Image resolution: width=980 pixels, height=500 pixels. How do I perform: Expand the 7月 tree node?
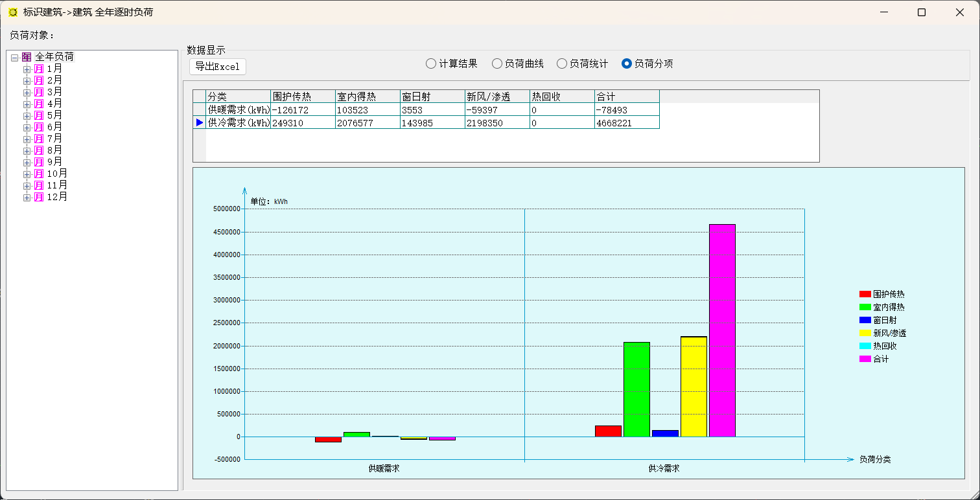click(27, 139)
